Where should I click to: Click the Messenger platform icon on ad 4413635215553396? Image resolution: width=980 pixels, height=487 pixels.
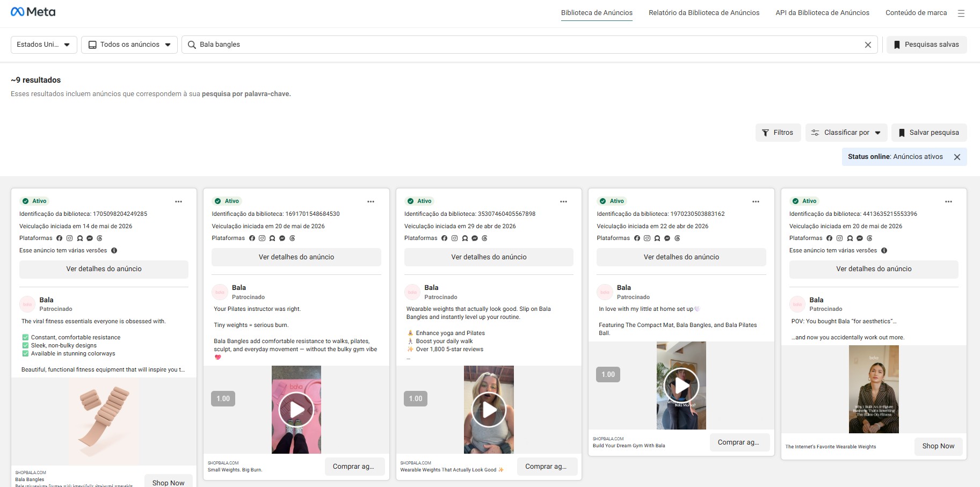(x=860, y=238)
